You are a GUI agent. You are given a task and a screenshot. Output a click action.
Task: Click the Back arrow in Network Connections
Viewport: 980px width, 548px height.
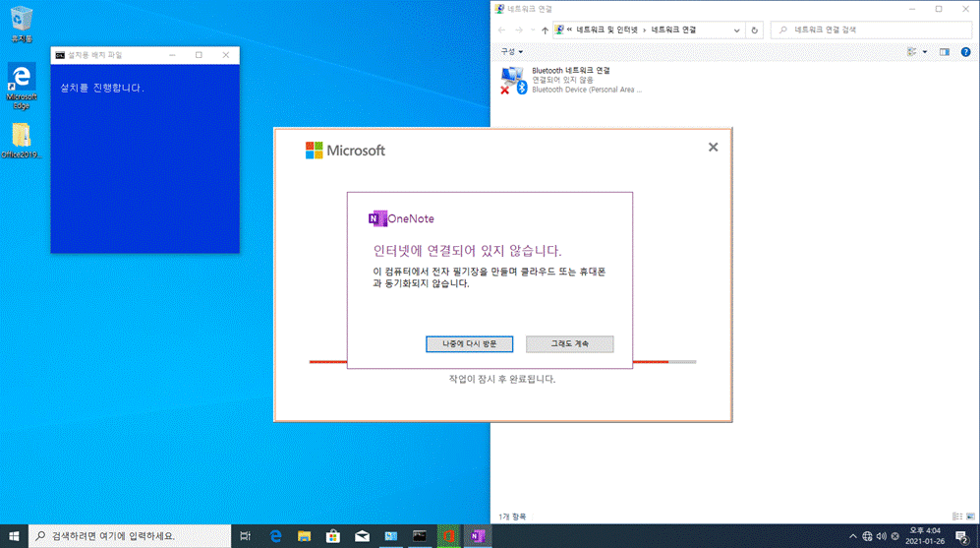coord(501,30)
